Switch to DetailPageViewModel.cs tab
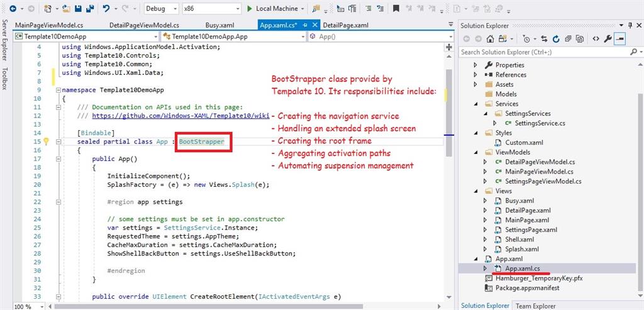Image resolution: width=644 pixels, height=310 pixels. click(x=144, y=25)
